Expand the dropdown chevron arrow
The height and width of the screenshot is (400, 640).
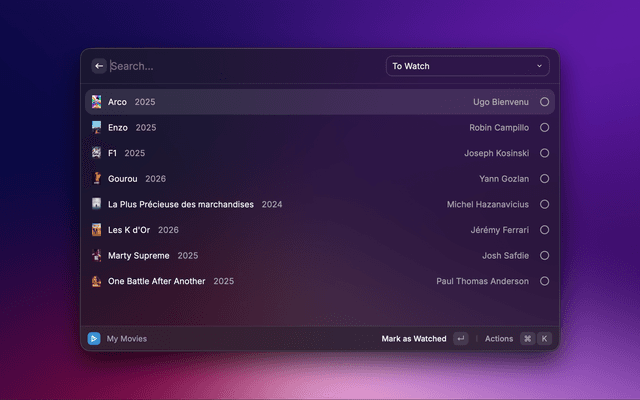pos(539,66)
